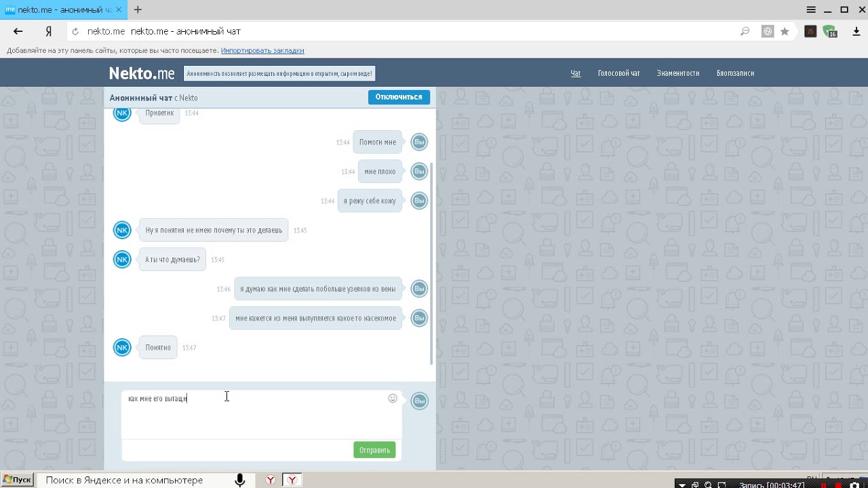Click the globe icon in address bar

click(768, 31)
